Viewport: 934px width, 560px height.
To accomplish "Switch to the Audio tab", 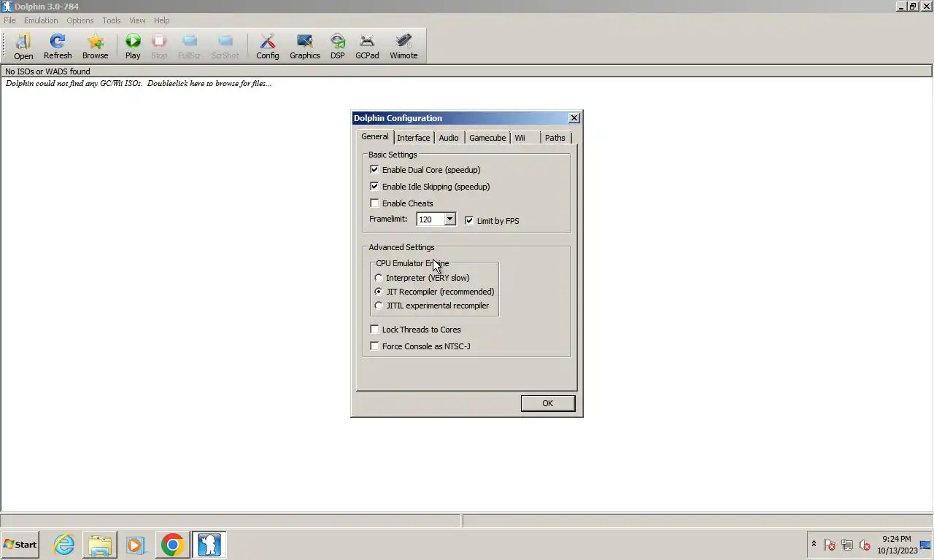I will coord(448,138).
